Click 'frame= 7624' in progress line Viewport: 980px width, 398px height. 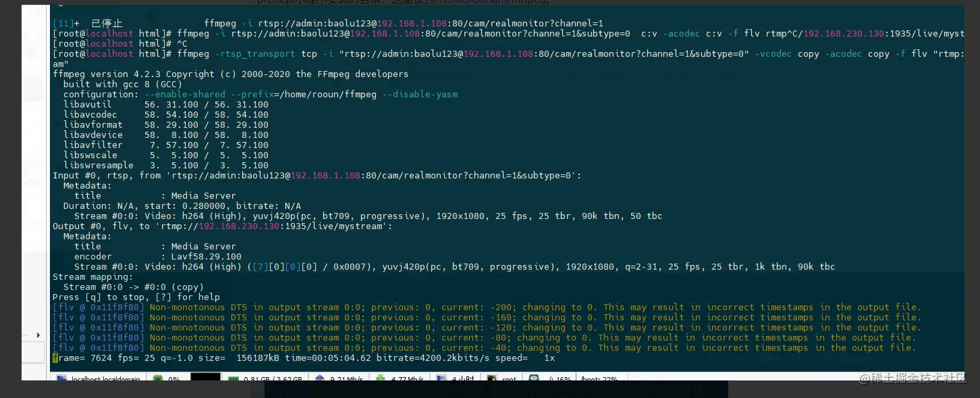coord(82,358)
